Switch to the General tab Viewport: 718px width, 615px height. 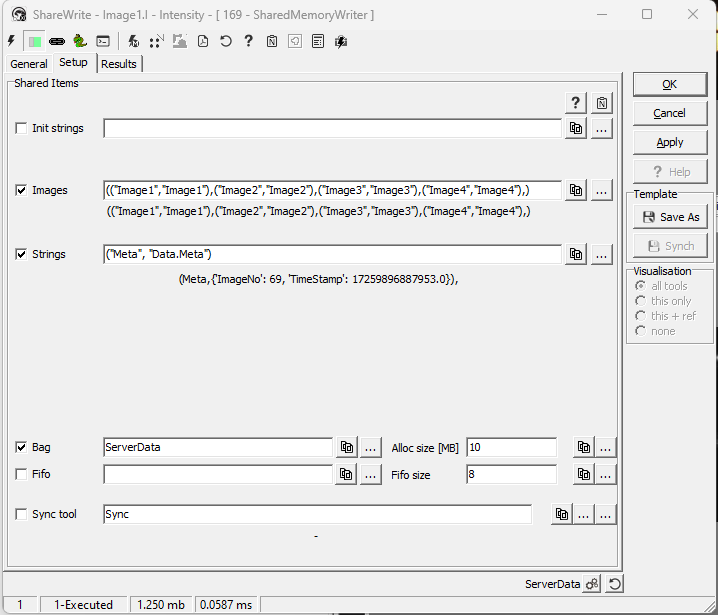[x=29, y=64]
